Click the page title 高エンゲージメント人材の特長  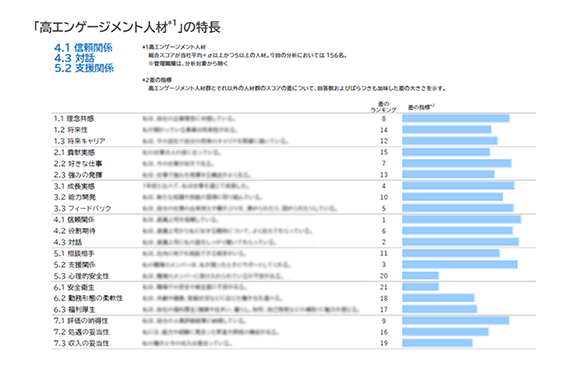[x=126, y=27]
